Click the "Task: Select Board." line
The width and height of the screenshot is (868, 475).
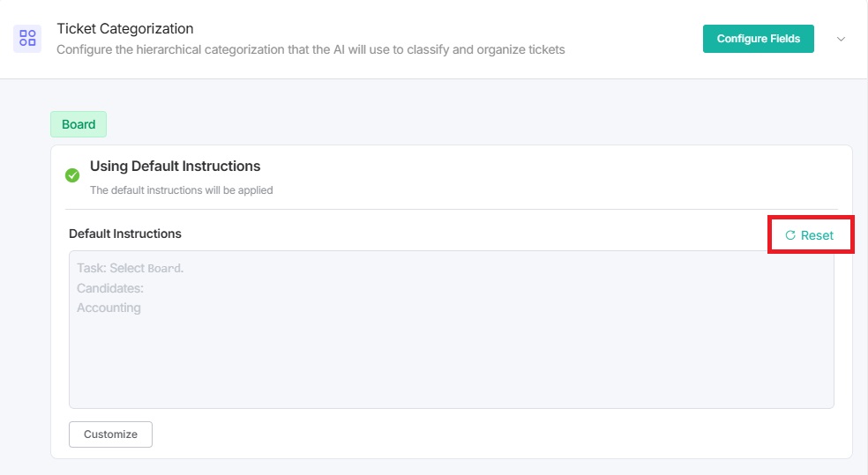click(x=130, y=268)
